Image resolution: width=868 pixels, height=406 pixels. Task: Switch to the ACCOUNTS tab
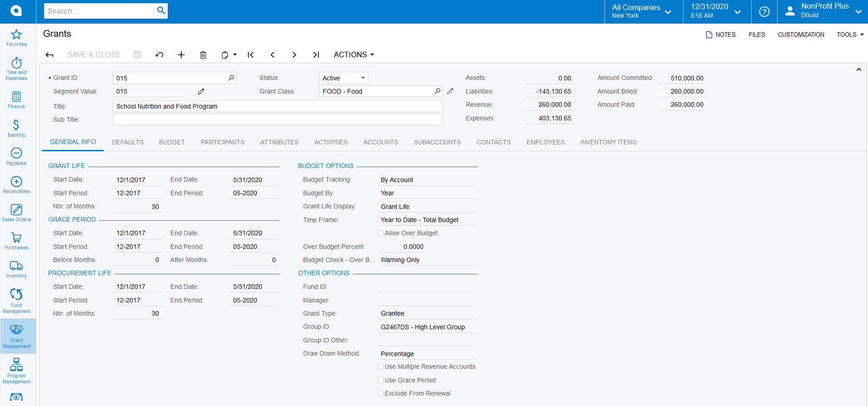click(381, 142)
